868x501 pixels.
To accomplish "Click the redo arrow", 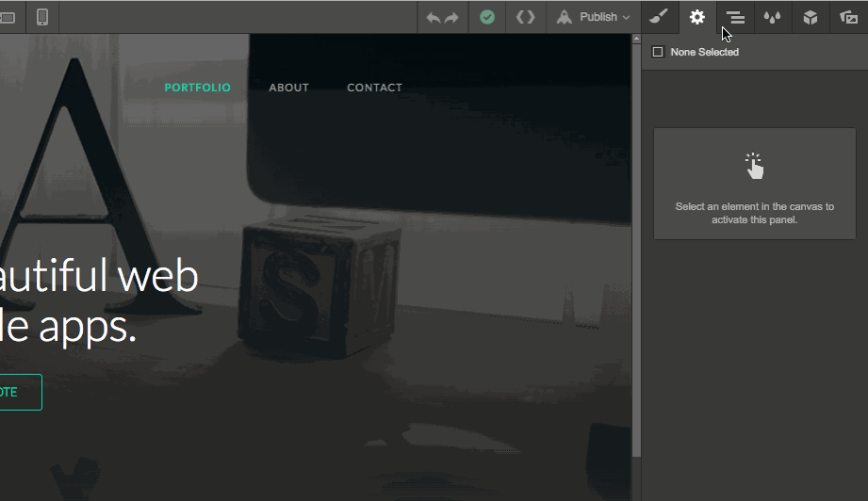I will (x=452, y=18).
